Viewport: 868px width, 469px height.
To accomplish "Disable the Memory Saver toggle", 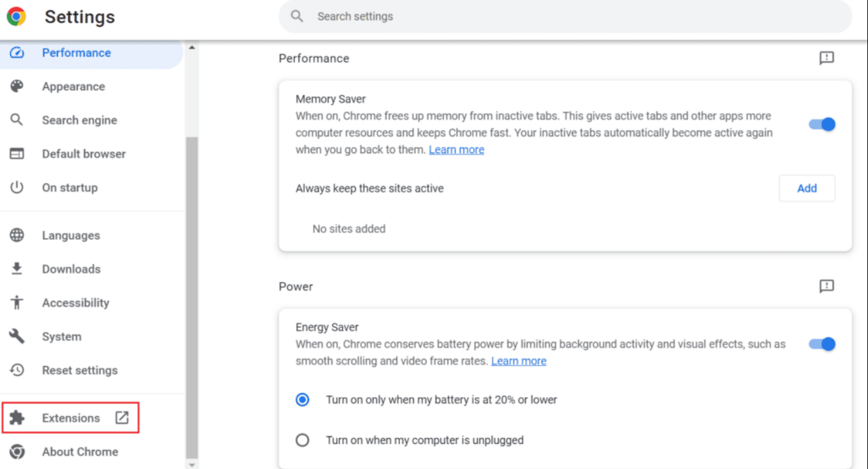I will click(x=823, y=125).
